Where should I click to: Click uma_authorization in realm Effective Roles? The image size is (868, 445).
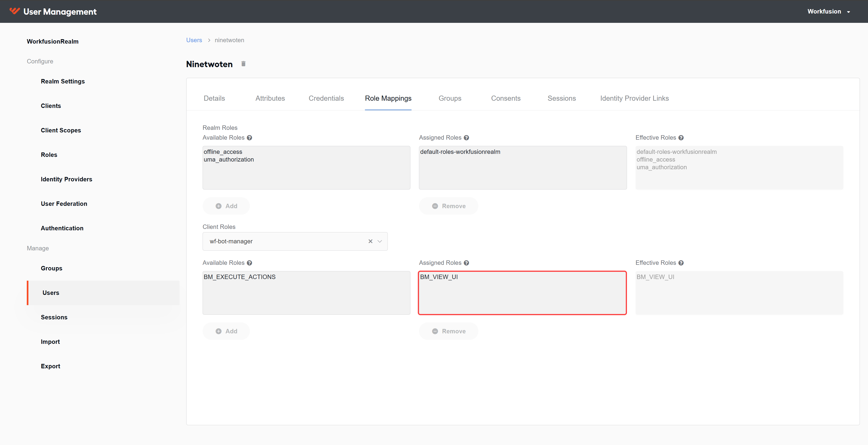661,167
